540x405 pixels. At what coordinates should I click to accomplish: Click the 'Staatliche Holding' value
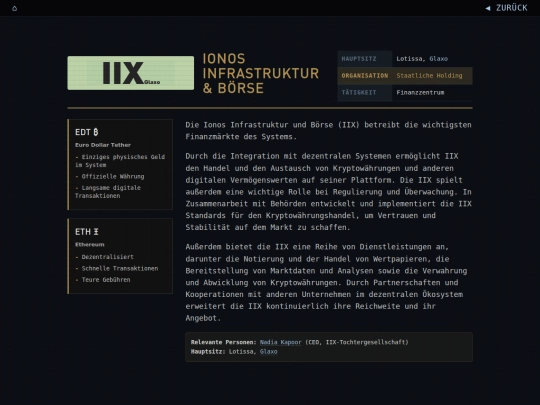pyautogui.click(x=429, y=76)
